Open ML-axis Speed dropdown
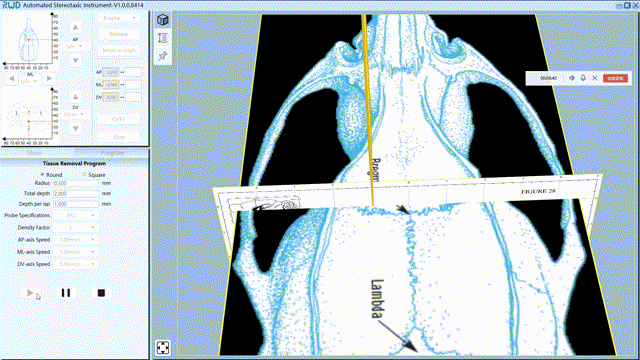The width and height of the screenshot is (640, 360). (x=75, y=252)
